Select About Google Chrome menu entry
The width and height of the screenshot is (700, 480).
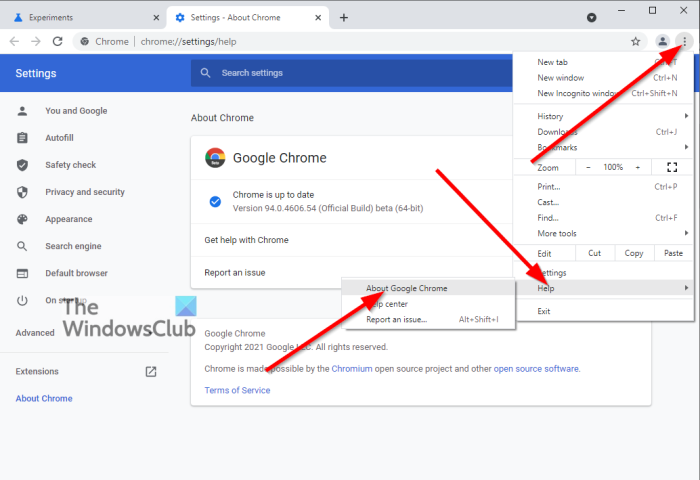tap(406, 288)
